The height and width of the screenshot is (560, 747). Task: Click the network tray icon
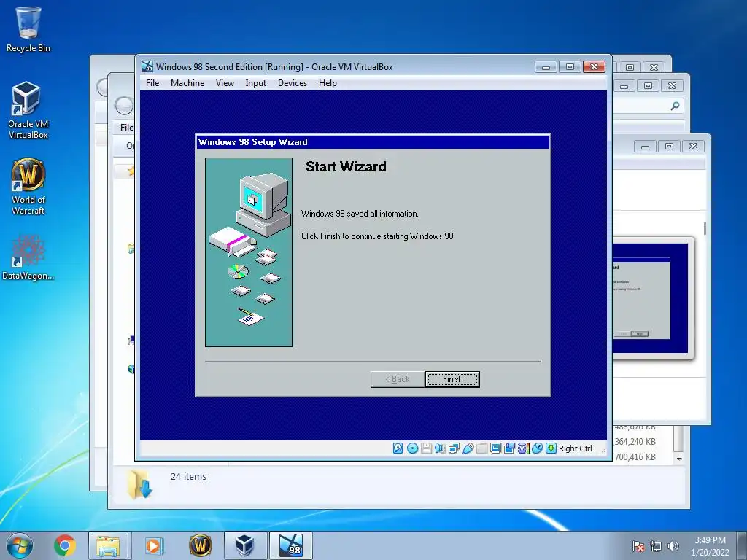click(x=656, y=546)
